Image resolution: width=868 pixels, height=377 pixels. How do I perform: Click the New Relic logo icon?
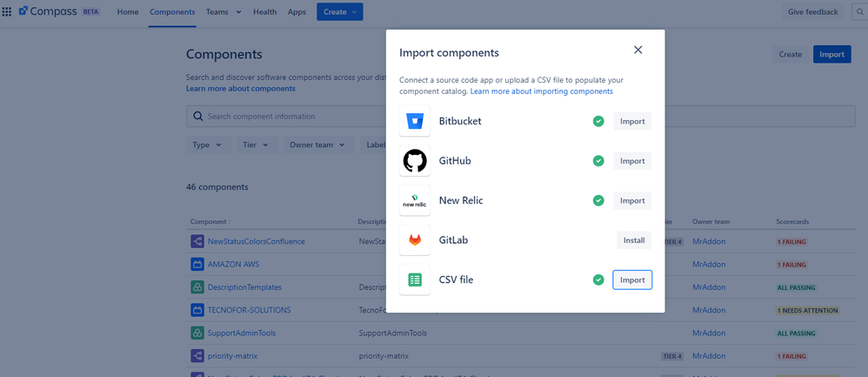(x=415, y=200)
